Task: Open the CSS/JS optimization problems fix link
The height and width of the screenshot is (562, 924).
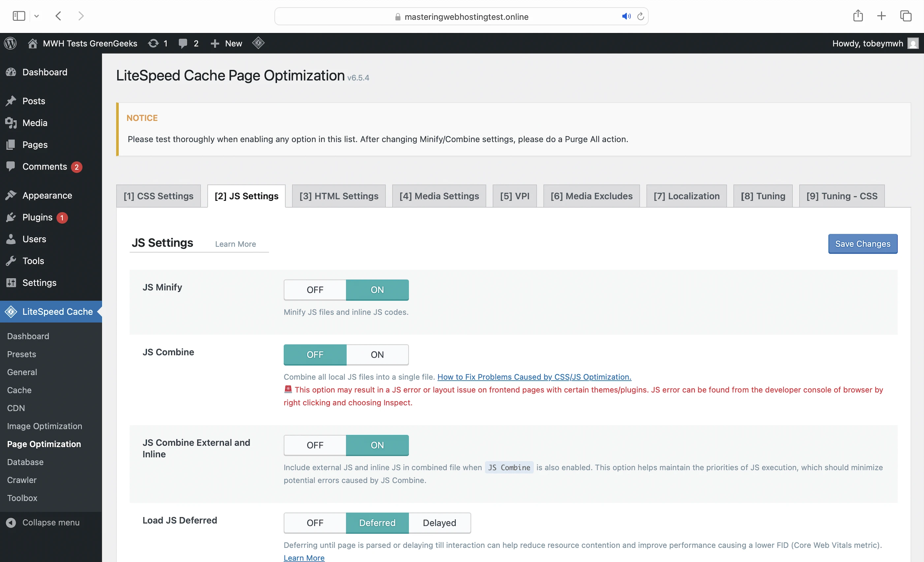Action: (534, 377)
